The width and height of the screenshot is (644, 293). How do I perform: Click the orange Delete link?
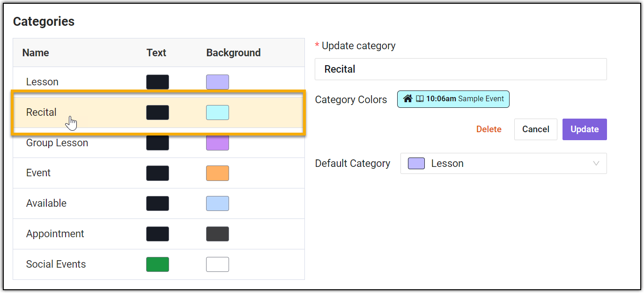[489, 129]
